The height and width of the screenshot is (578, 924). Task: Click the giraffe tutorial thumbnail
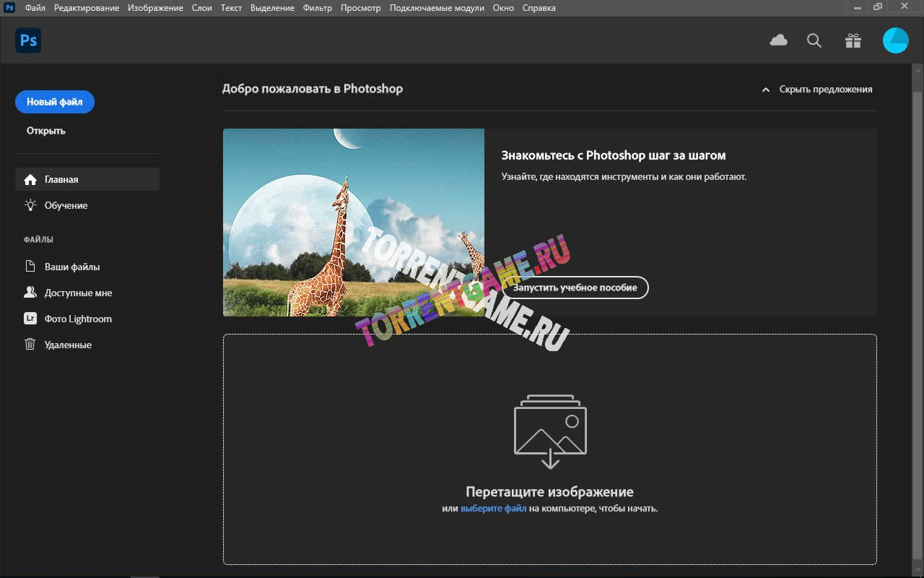point(354,223)
